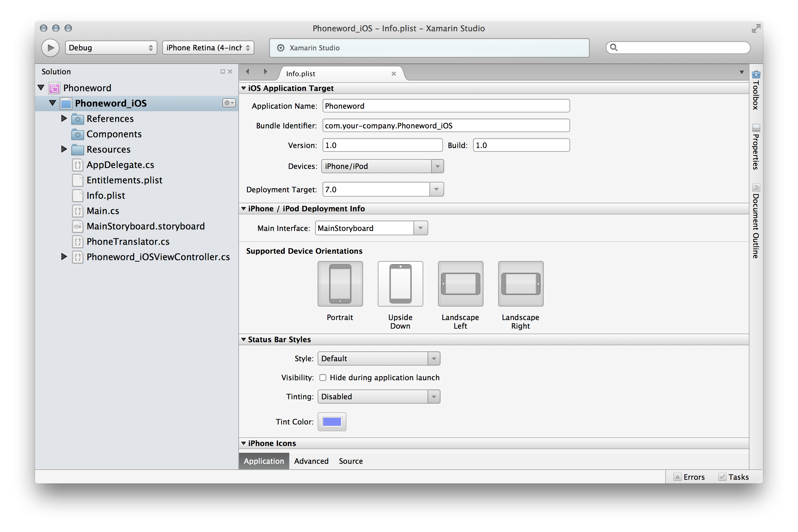This screenshot has width=798, height=532.
Task: Switch to the Advanced tab
Action: pyautogui.click(x=311, y=461)
